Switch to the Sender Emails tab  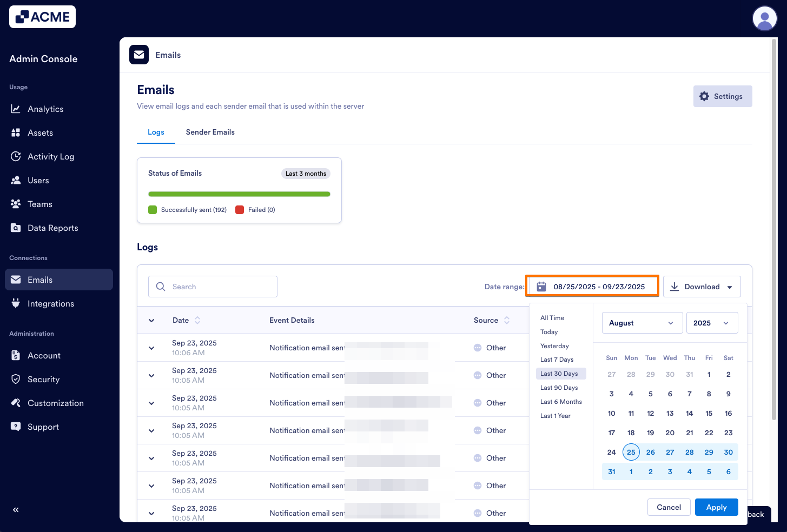pyautogui.click(x=210, y=132)
